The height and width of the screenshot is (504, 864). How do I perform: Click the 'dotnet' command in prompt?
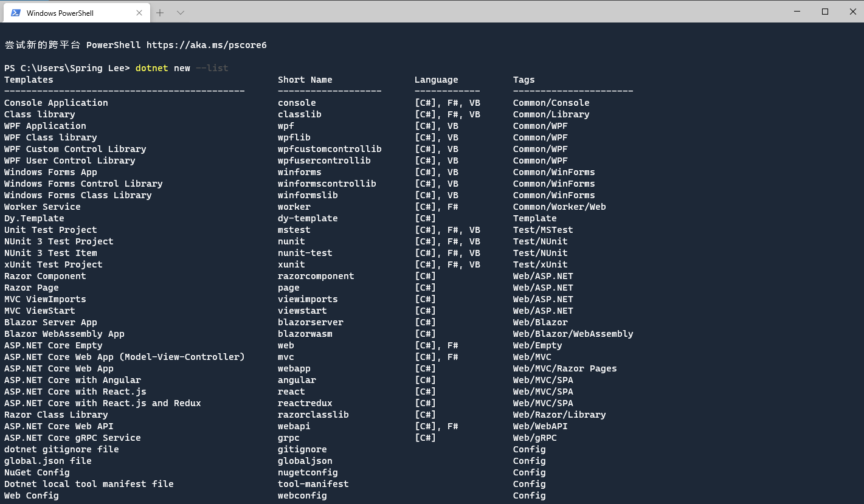[x=151, y=68]
